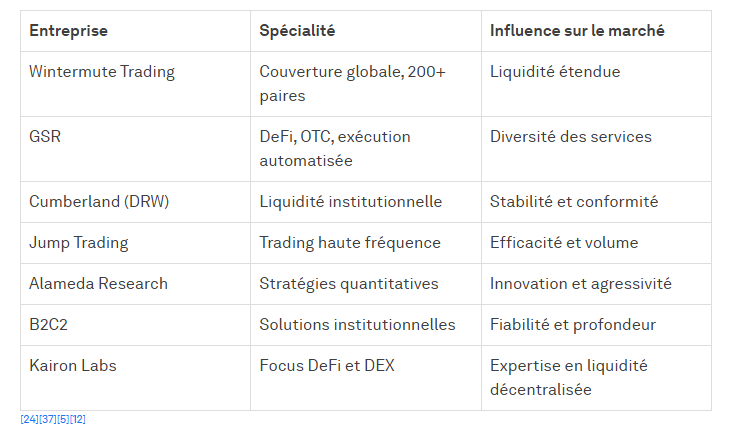
Task: Select the Alameda Research cell
Action: [x=98, y=284]
